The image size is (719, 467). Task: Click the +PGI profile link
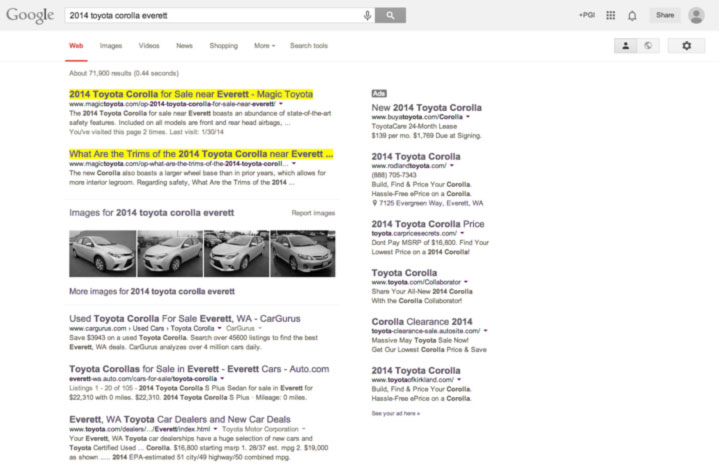[586, 15]
